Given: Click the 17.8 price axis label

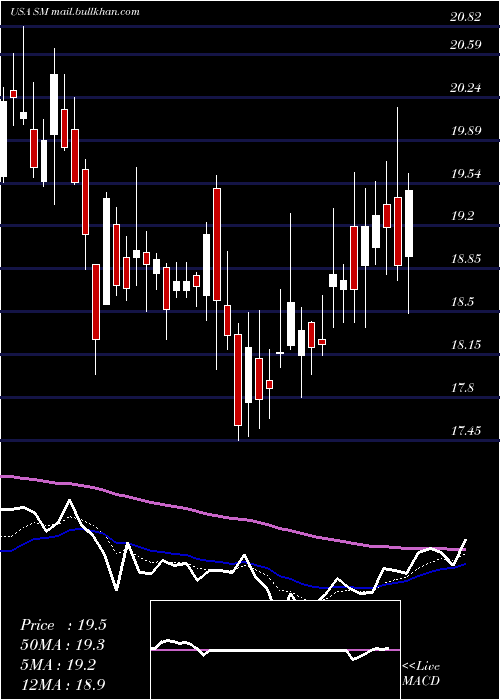Looking at the screenshot, I should 462,388.
